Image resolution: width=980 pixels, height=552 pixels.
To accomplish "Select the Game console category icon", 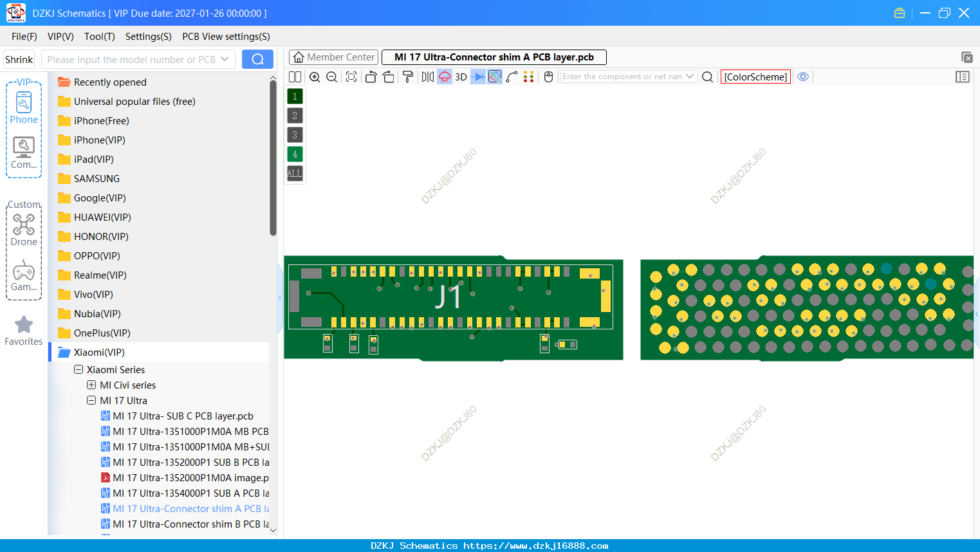I will pos(24,275).
